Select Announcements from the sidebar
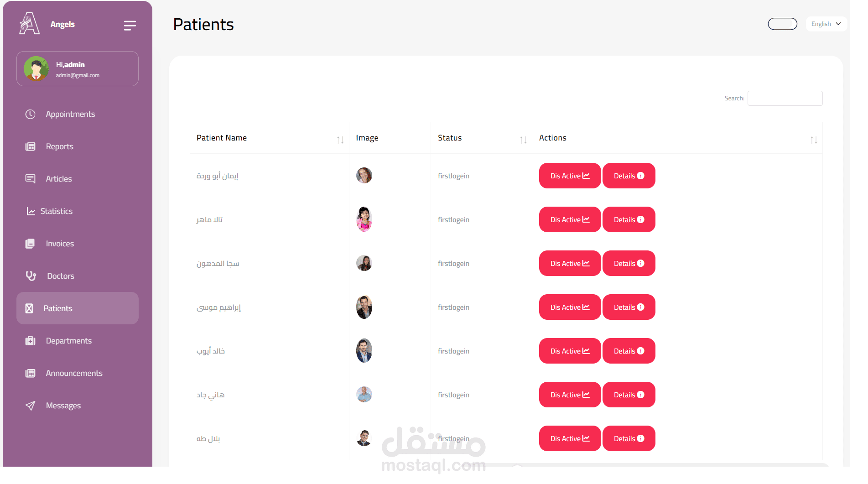The image size is (868, 484). pyautogui.click(x=74, y=373)
